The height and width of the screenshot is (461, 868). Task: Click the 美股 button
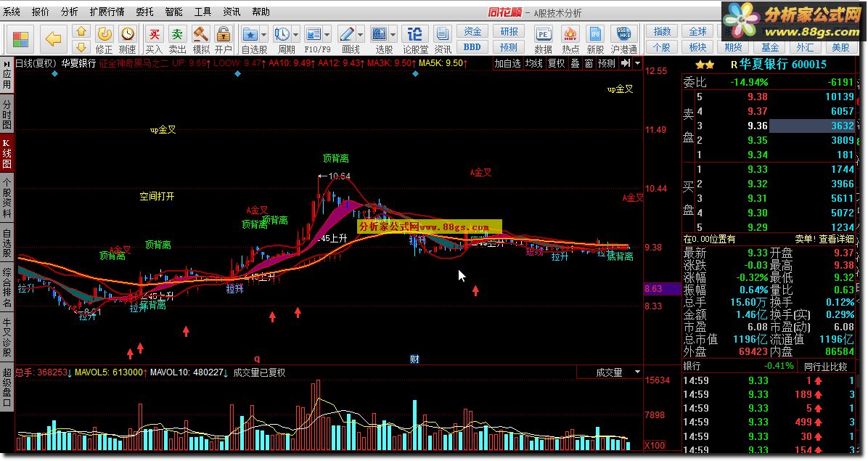click(840, 47)
